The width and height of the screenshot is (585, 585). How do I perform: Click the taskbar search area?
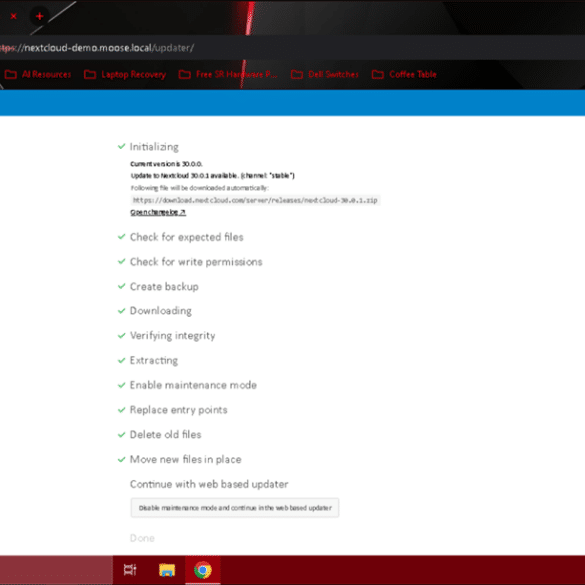[56, 570]
